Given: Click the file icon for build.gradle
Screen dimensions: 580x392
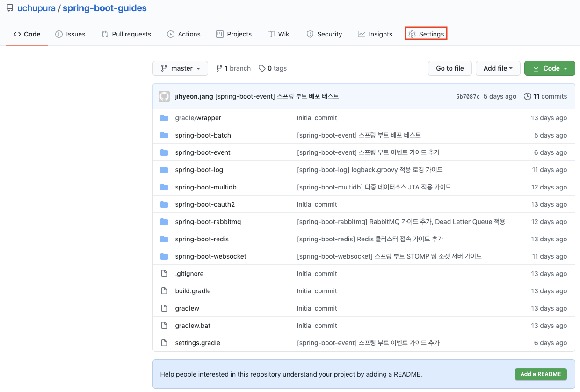Looking at the screenshot, I should [x=164, y=291].
